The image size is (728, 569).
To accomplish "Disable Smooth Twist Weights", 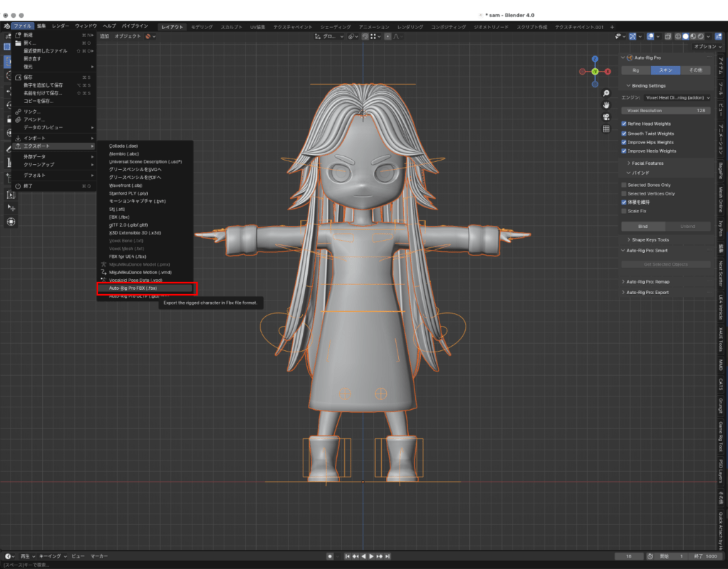I will click(x=624, y=133).
